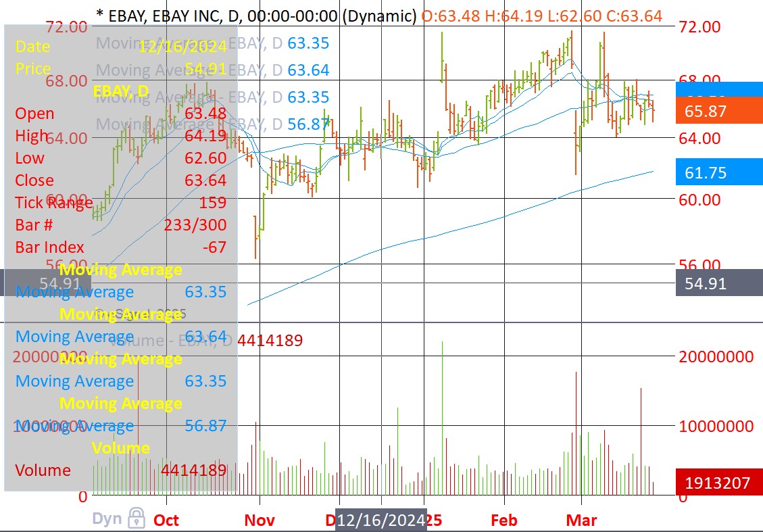Click the Feb label on time axis

(x=504, y=521)
